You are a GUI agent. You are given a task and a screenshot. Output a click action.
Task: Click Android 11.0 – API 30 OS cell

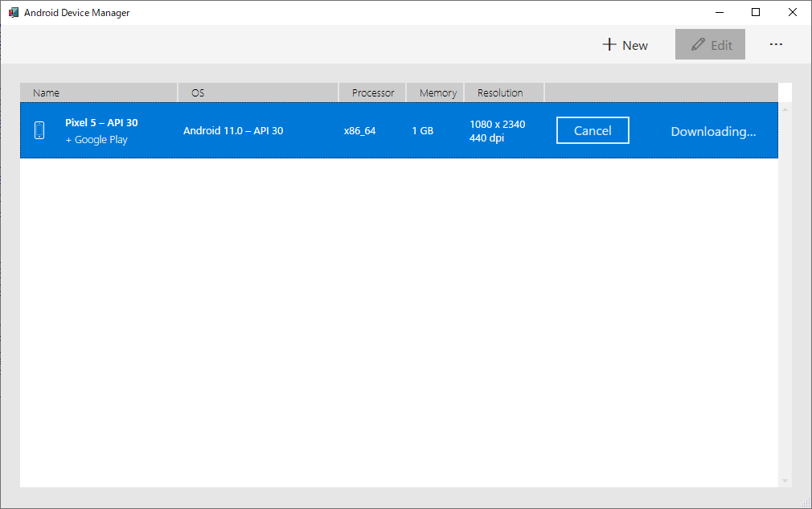(233, 130)
